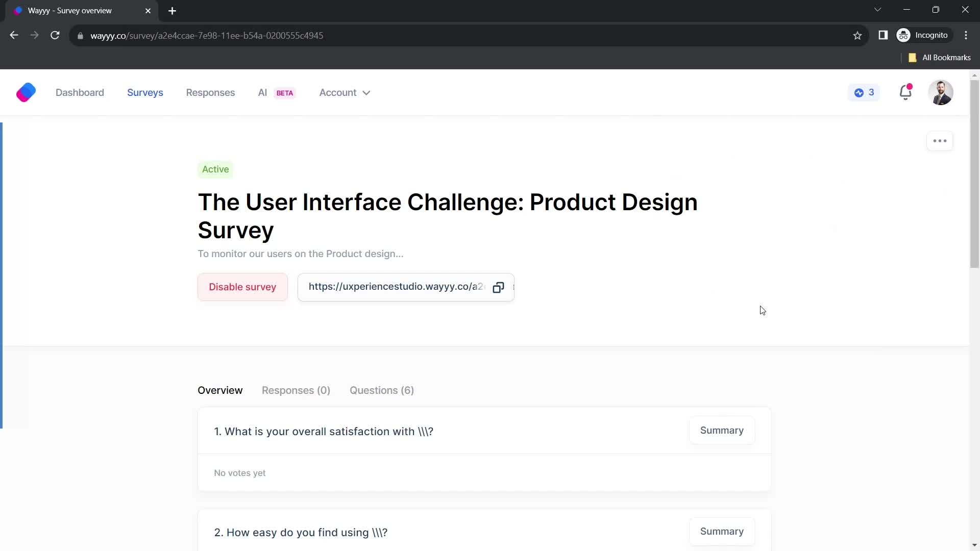This screenshot has width=980, height=551.
Task: Open the Summary for question one
Action: 722,431
